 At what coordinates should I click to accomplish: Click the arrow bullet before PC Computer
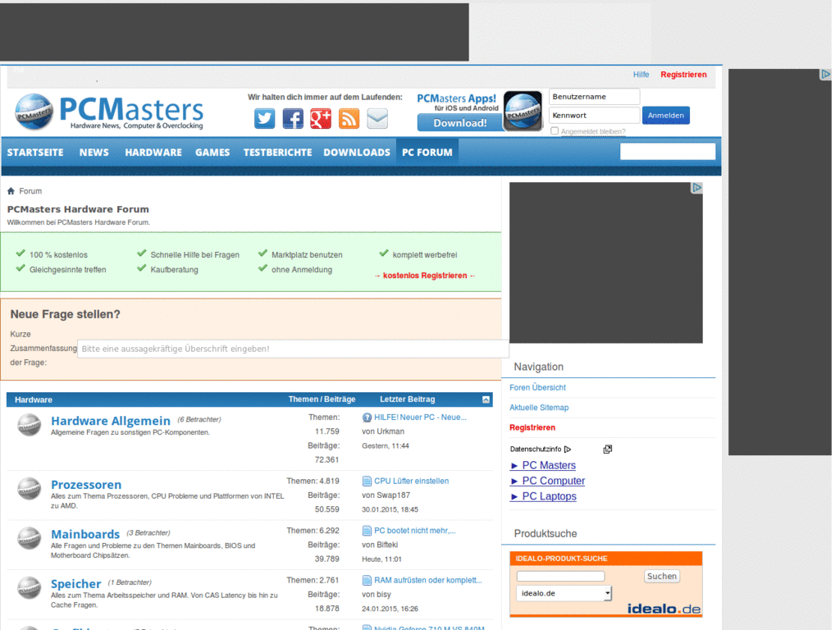(x=514, y=482)
